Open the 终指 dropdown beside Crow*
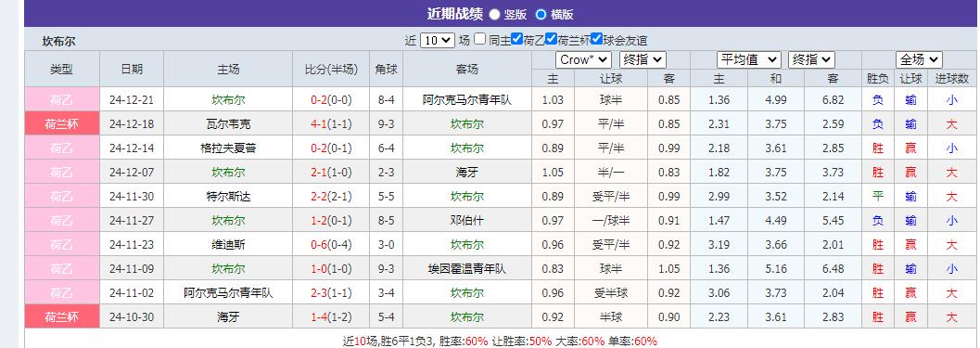Screen dimensions: 980x348 click(x=643, y=60)
